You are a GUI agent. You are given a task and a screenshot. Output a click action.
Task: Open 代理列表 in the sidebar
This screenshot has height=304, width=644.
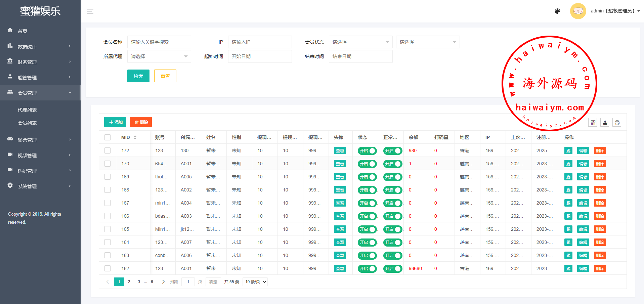[27, 110]
